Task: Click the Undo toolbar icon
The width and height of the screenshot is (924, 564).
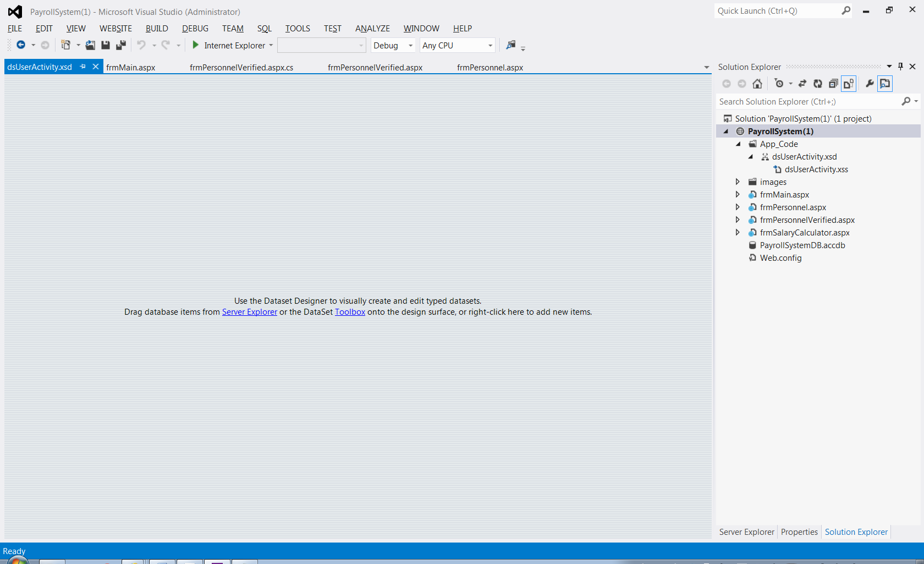Action: 141,45
